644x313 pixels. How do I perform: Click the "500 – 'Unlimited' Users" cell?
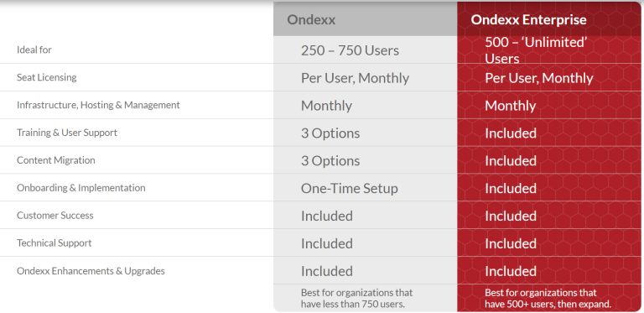click(536, 50)
